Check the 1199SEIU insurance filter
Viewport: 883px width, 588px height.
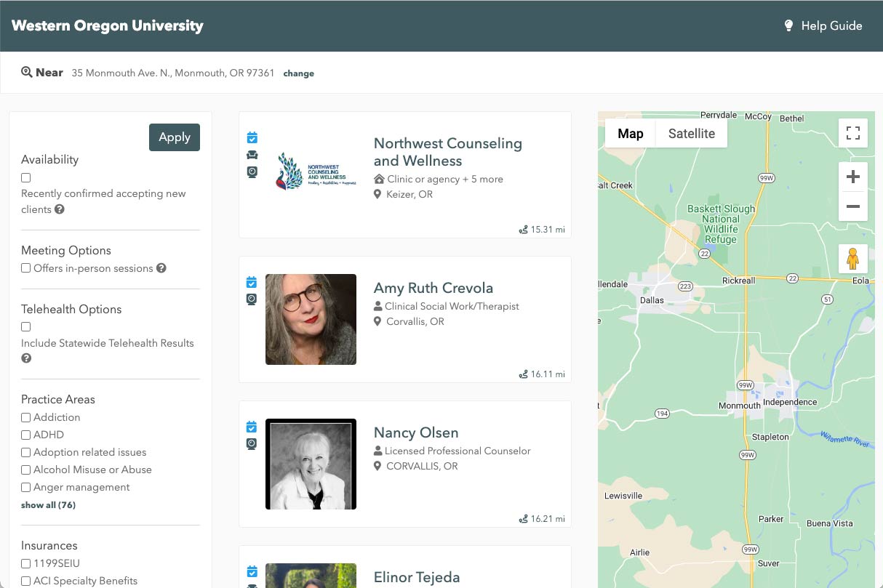click(x=25, y=563)
